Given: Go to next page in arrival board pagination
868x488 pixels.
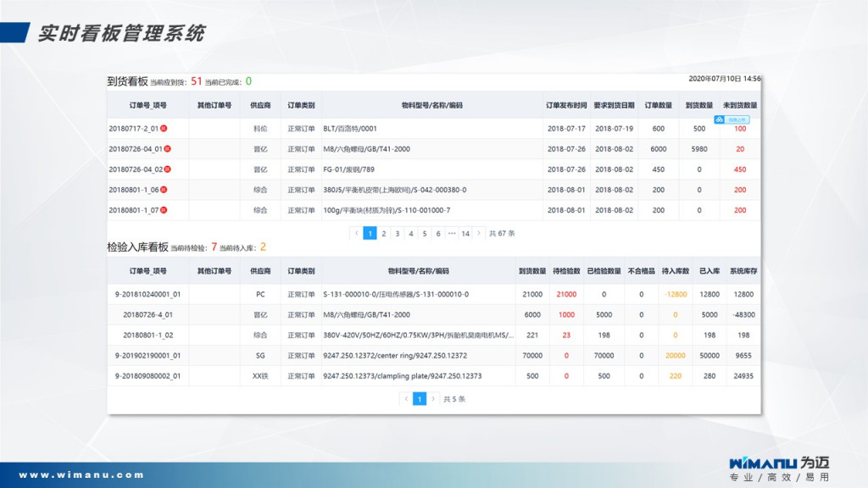Looking at the screenshot, I should (479, 233).
